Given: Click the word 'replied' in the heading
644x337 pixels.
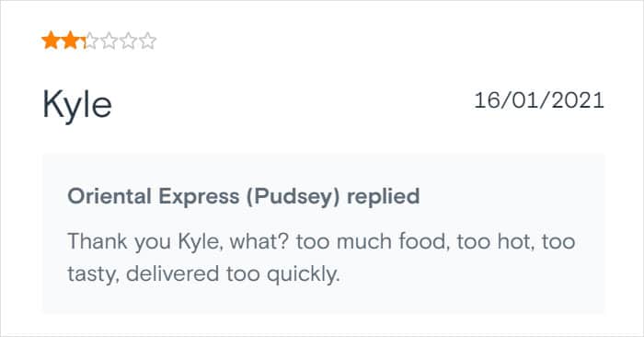Looking at the screenshot, I should 384,197.
